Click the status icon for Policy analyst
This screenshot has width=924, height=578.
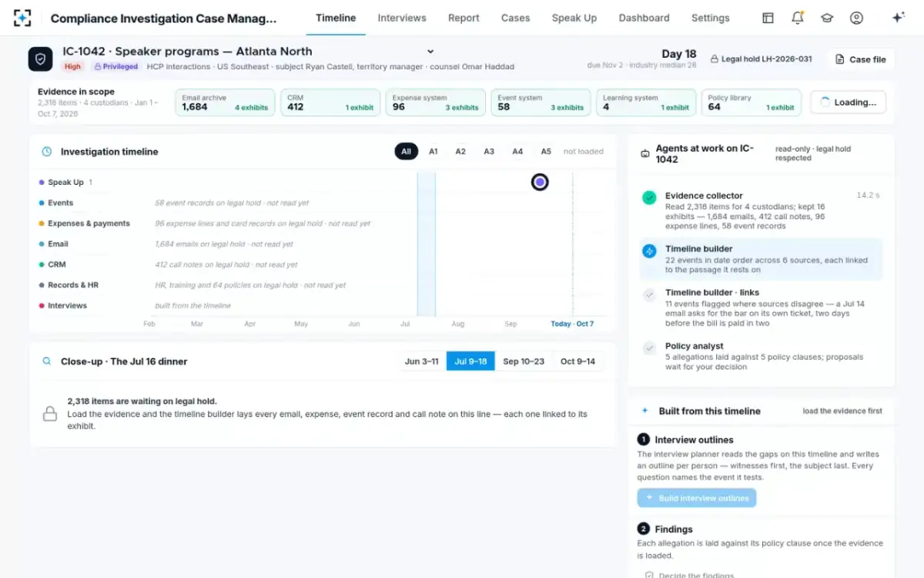pyautogui.click(x=649, y=348)
